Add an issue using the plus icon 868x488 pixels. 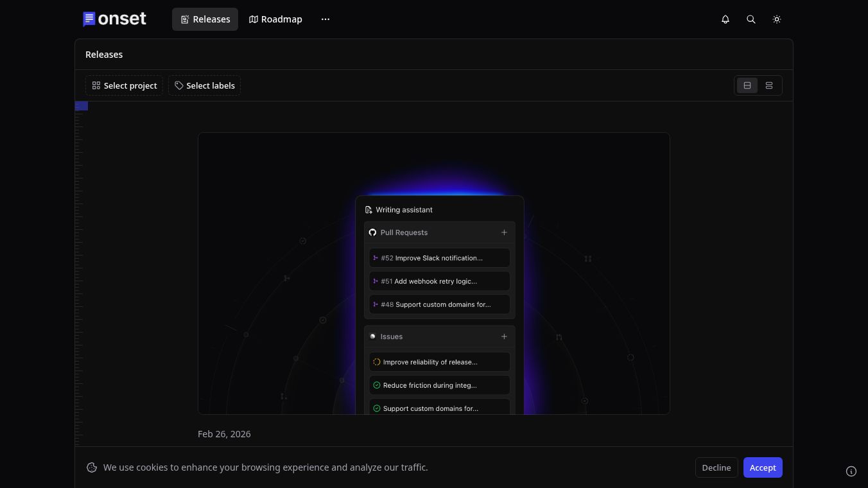[x=504, y=336]
